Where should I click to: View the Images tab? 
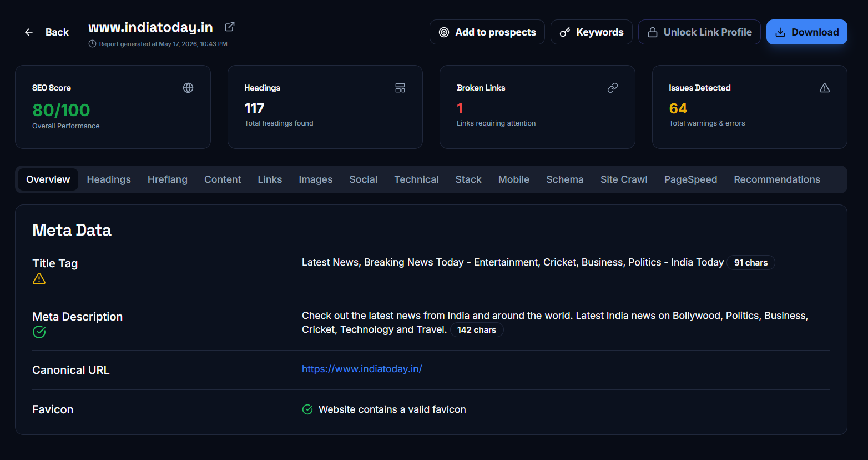click(316, 179)
